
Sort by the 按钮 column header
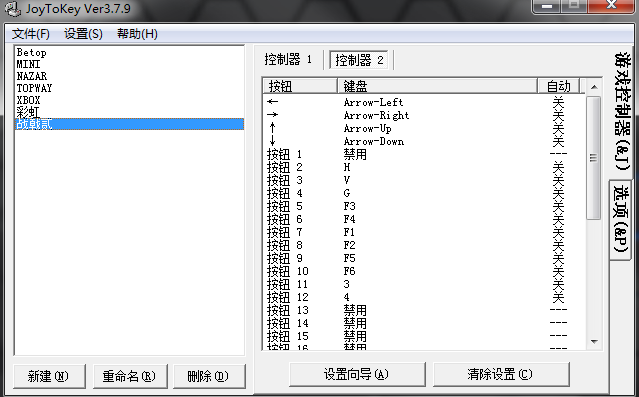tap(300, 86)
